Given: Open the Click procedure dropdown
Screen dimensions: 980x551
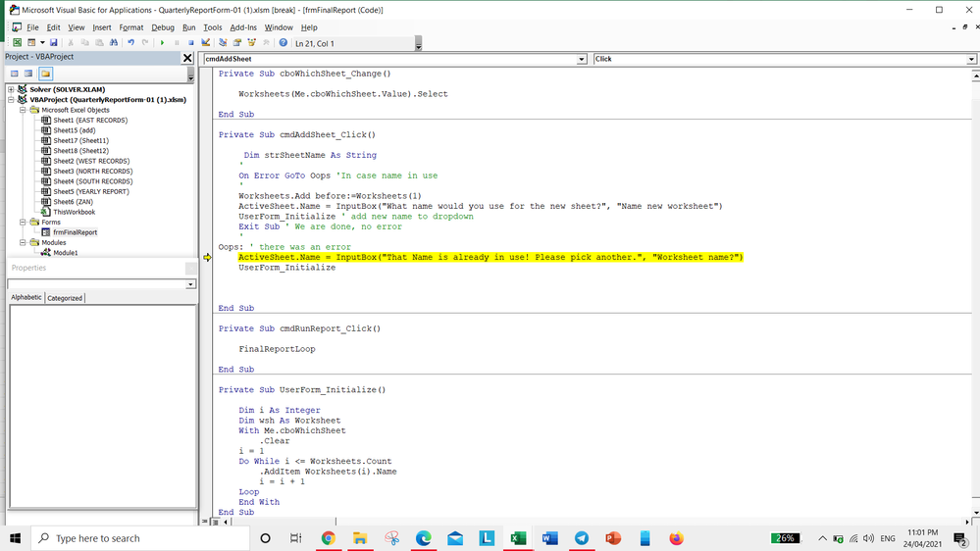Looking at the screenshot, I should [971, 59].
